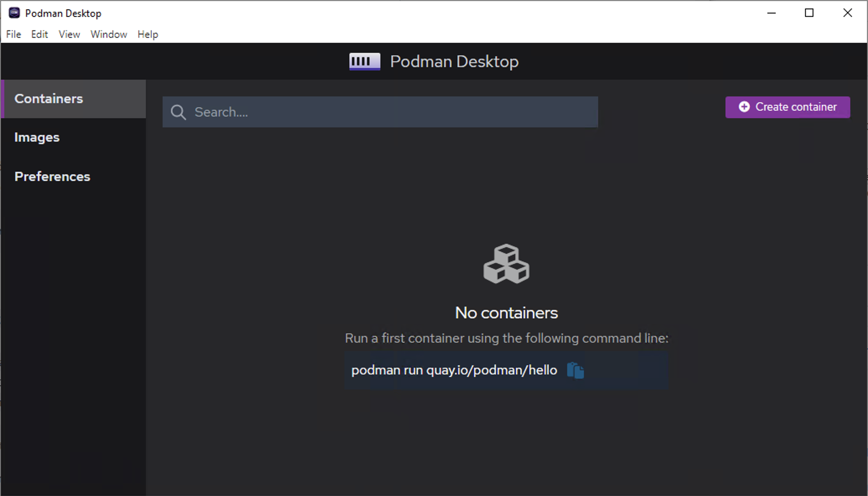Viewport: 868px width, 496px height.
Task: Open the Window menu
Action: (x=108, y=34)
